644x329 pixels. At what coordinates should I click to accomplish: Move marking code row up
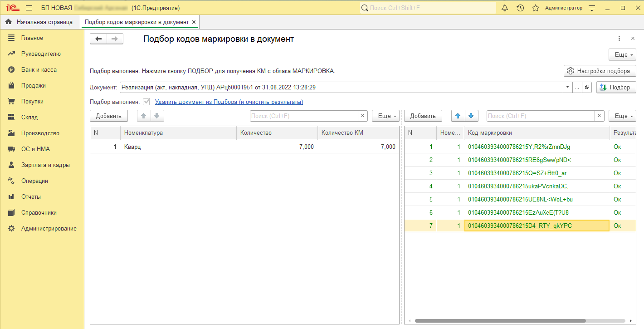(x=458, y=116)
